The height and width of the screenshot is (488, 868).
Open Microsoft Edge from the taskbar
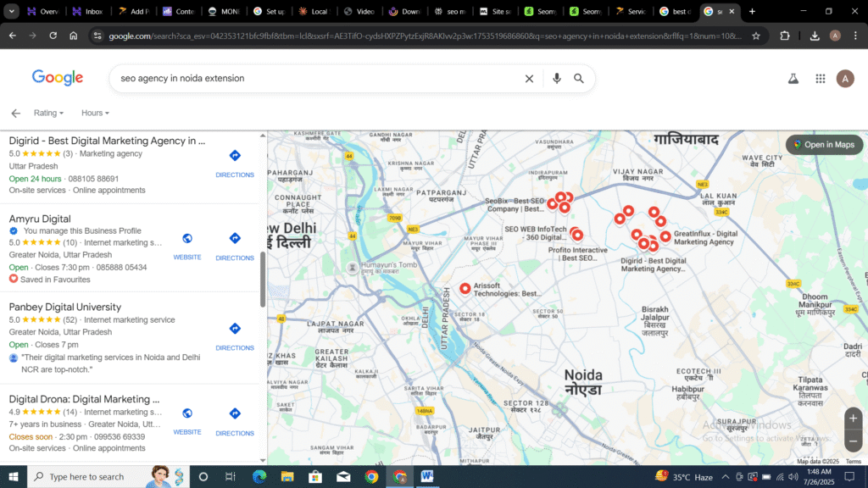[x=259, y=476]
